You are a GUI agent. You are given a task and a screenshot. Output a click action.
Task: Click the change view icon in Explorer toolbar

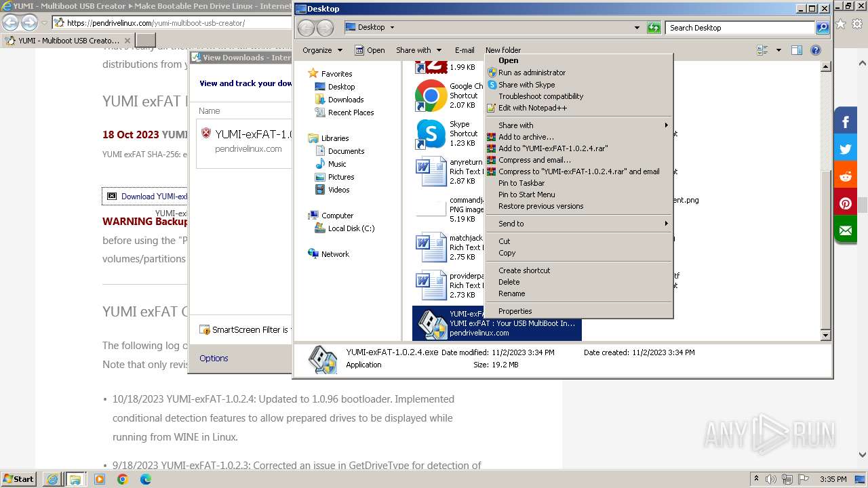[x=762, y=50]
